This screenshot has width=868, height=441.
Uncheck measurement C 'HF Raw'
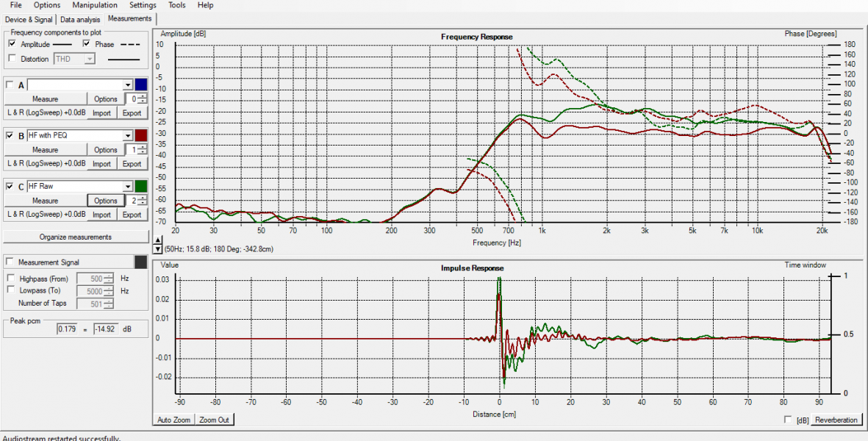(x=10, y=186)
